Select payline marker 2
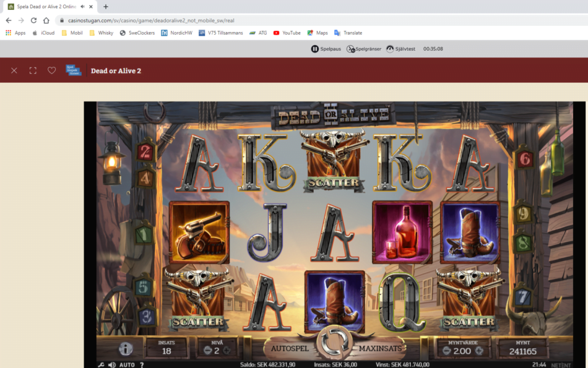 tap(145, 152)
